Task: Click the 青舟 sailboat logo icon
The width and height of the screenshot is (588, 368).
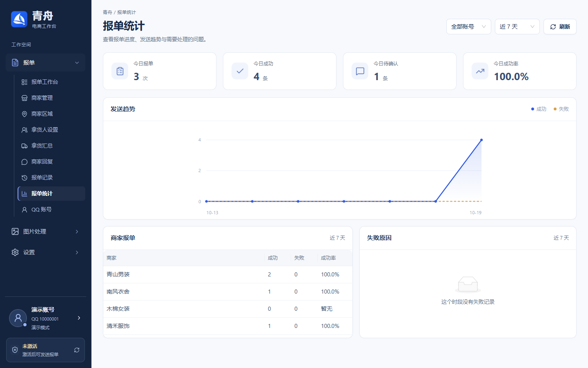Action: 19,19
